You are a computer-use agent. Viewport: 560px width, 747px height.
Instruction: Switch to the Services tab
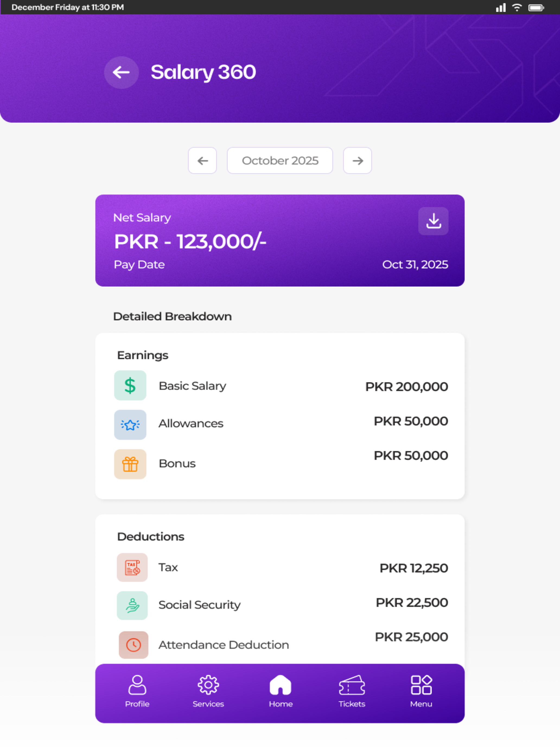tap(208, 691)
